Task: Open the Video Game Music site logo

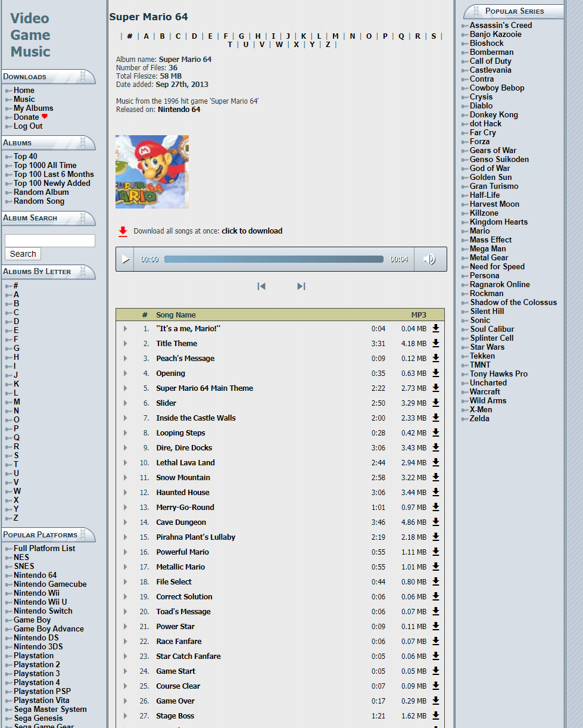Action: click(30, 35)
